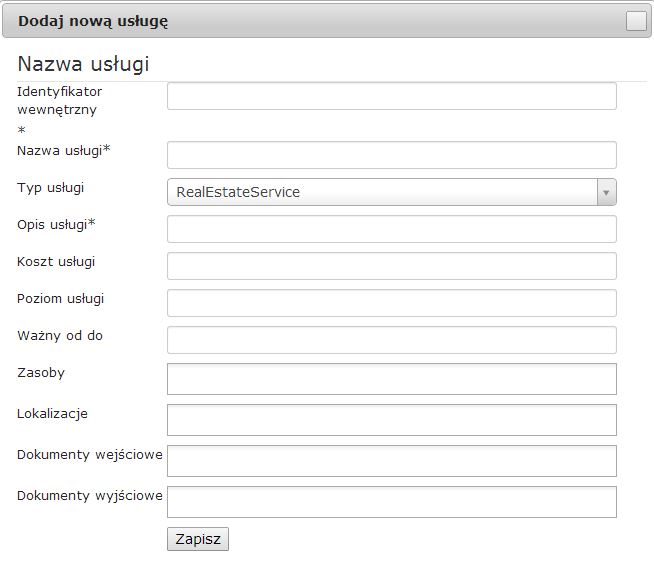Focus the Koszt usługi text box

click(392, 266)
